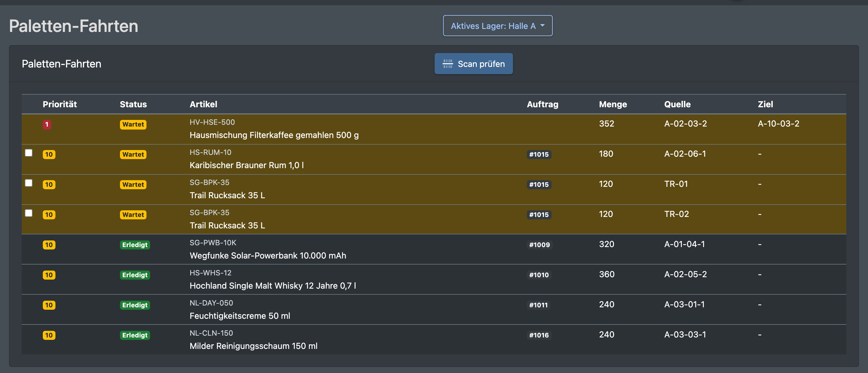Select checkbox for Trail Rucksack from TR-01
This screenshot has width=868, height=373.
[29, 183]
